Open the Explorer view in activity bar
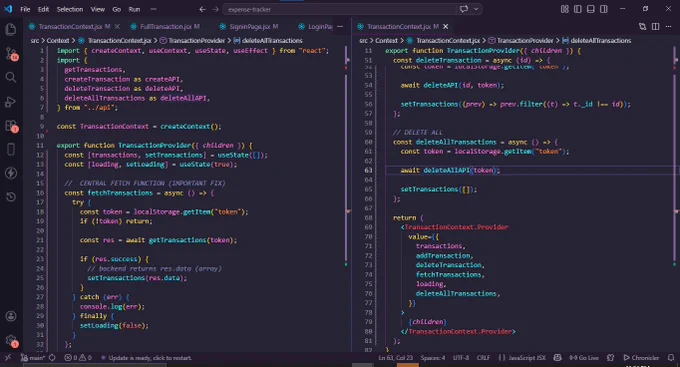 pyautogui.click(x=11, y=29)
